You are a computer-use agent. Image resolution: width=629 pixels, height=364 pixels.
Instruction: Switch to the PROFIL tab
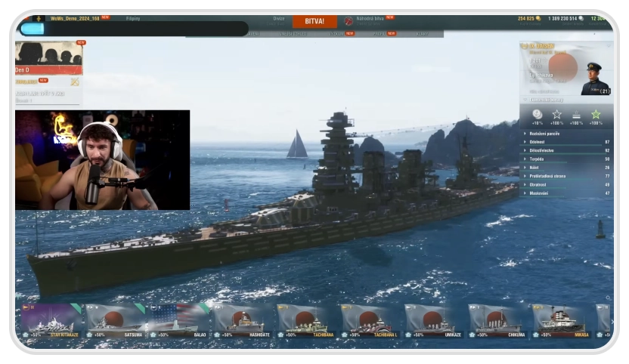click(x=379, y=34)
